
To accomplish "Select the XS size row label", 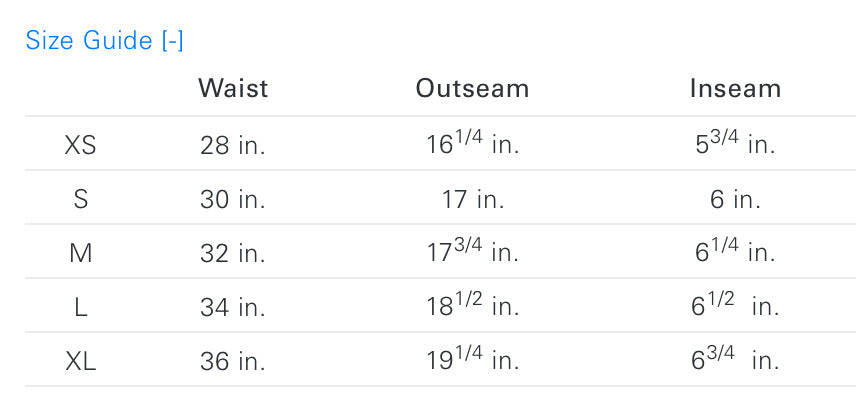I will (80, 146).
